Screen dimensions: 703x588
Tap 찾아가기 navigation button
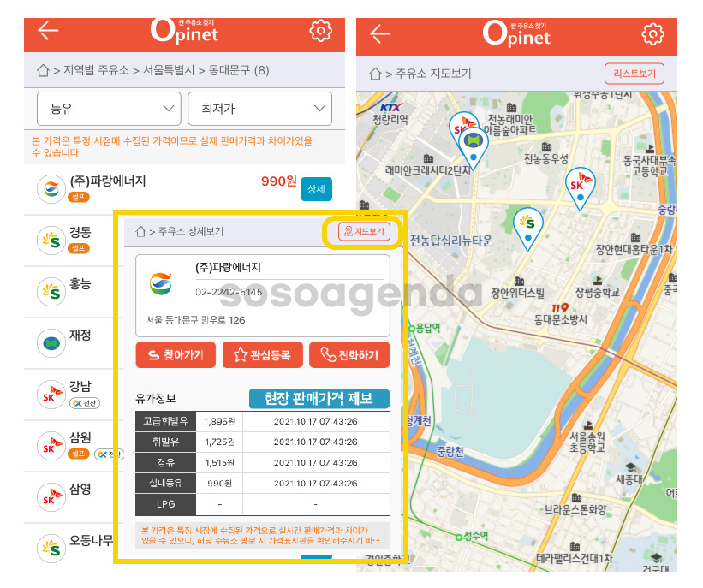point(176,355)
